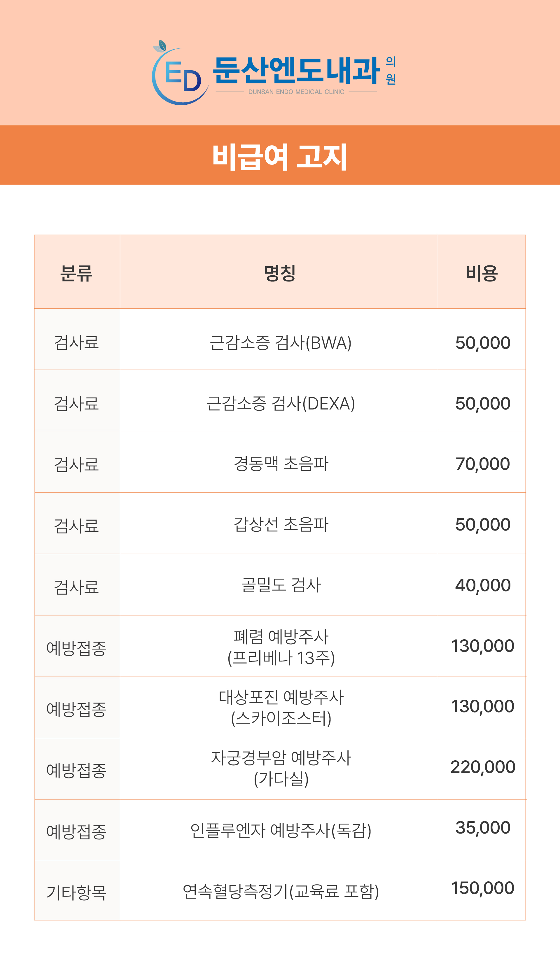This screenshot has width=560, height=975.
Task: Select the 경동맥 초음파 row name
Action: point(281,463)
